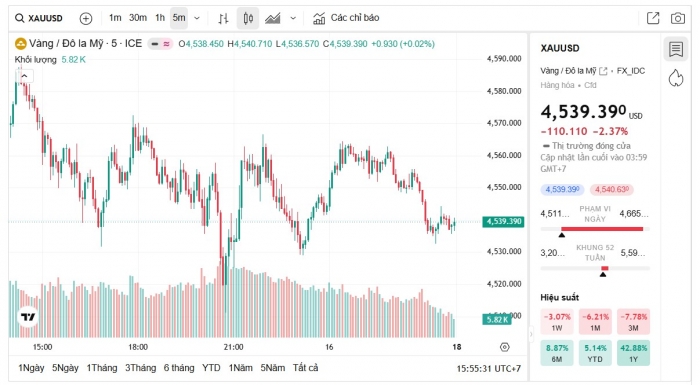The width and height of the screenshot is (700, 385).
Task: Expand the timeframe dropdown arrow
Action: (197, 18)
